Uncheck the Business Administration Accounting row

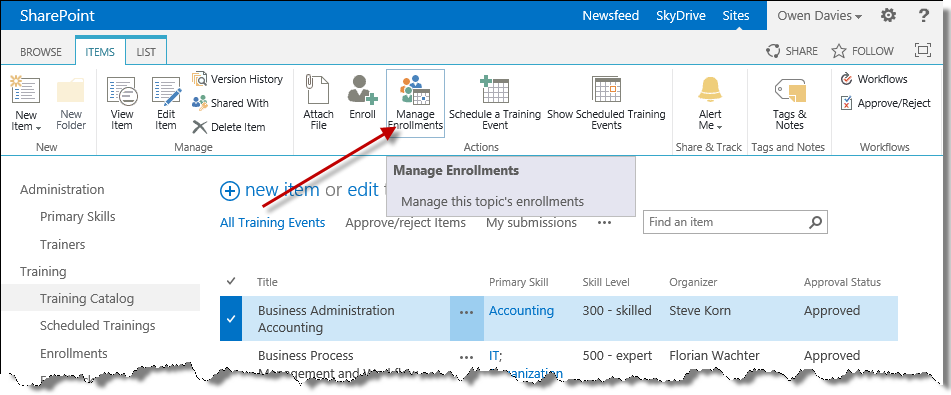coord(230,319)
